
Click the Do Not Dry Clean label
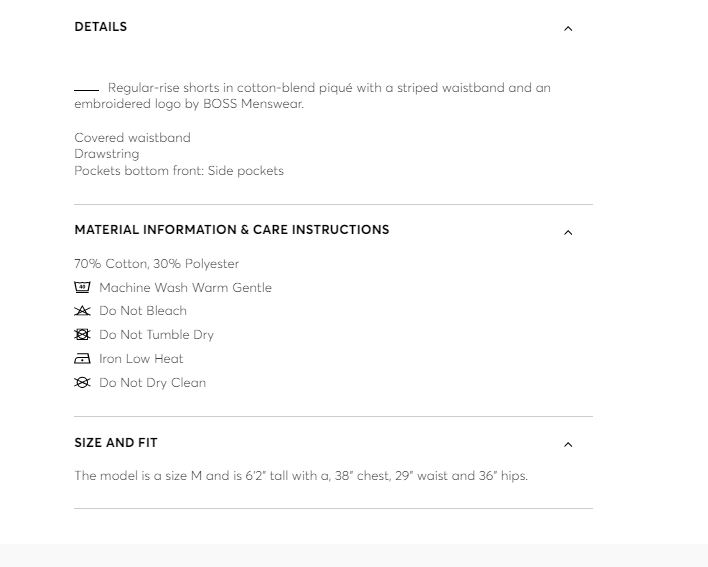pyautogui.click(x=152, y=383)
